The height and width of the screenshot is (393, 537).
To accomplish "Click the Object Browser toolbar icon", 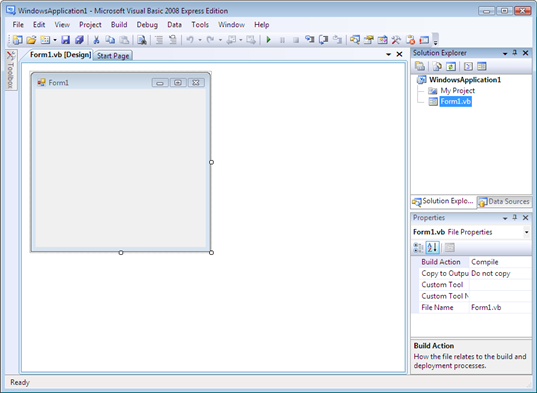I will (382, 40).
